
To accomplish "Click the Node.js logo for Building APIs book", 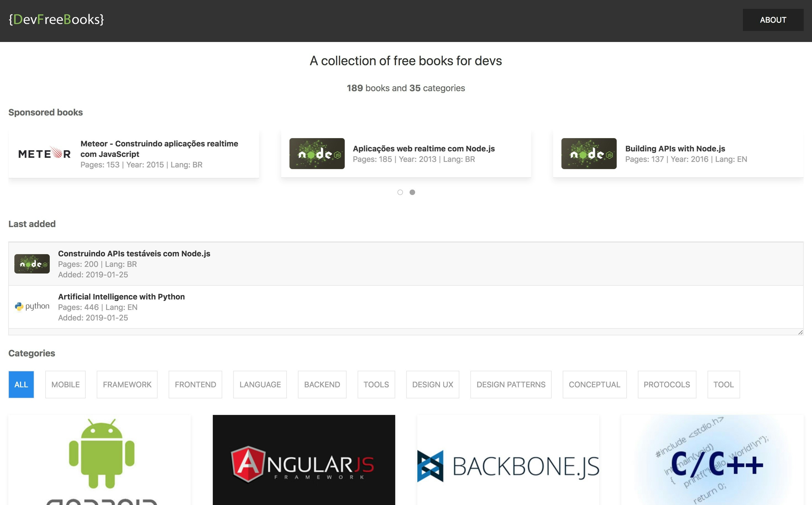I will pos(588,154).
